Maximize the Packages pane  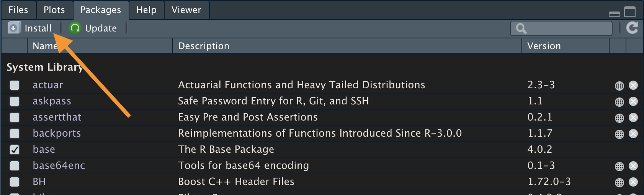tap(630, 12)
